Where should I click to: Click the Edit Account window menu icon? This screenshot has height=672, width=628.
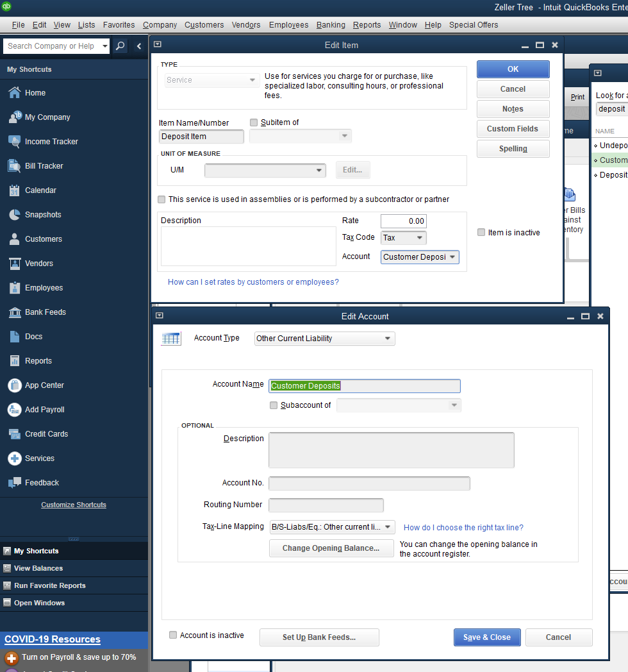click(160, 315)
